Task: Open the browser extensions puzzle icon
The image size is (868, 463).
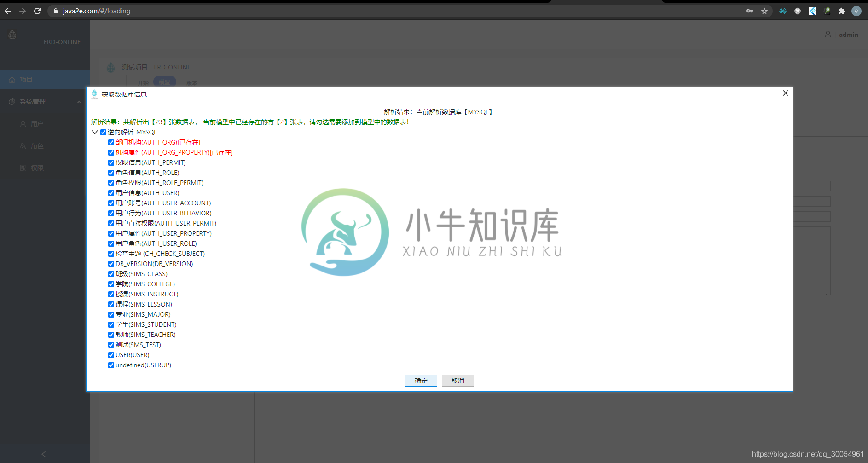Action: tap(842, 11)
